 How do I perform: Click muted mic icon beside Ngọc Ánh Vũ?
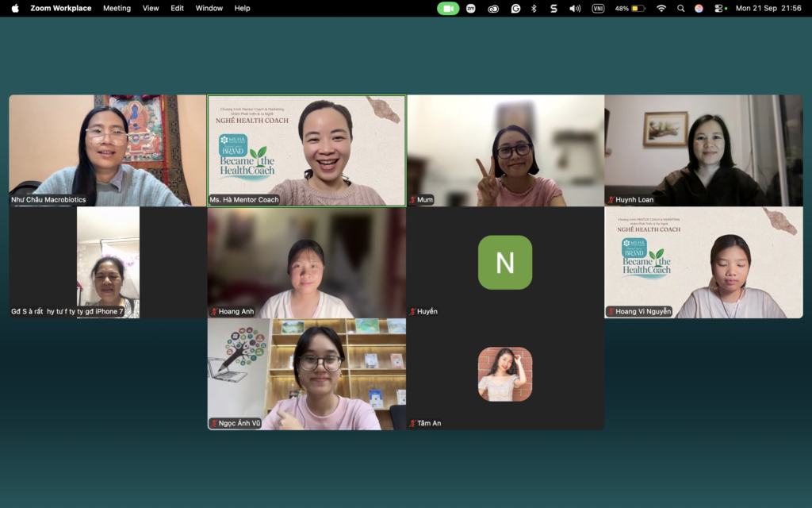214,424
